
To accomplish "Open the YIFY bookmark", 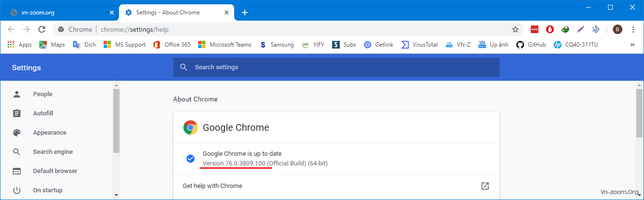I will (313, 45).
